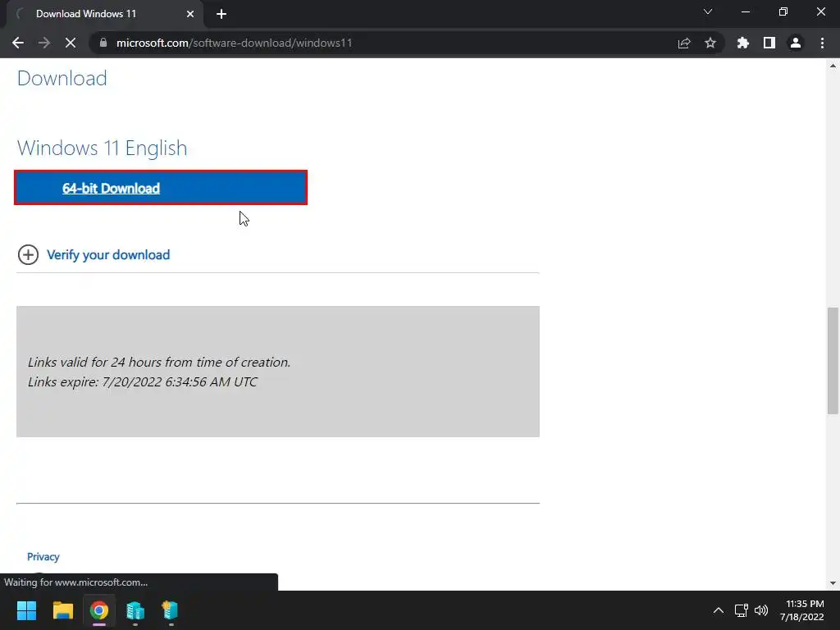Screen dimensions: 840x630
Task: Select the Download Windows 11 tab
Action: click(105, 14)
